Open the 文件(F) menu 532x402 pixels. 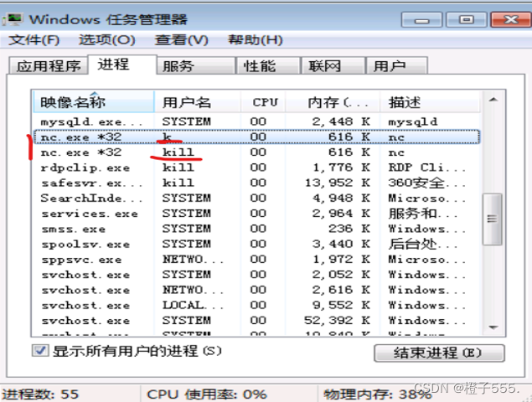(34, 40)
